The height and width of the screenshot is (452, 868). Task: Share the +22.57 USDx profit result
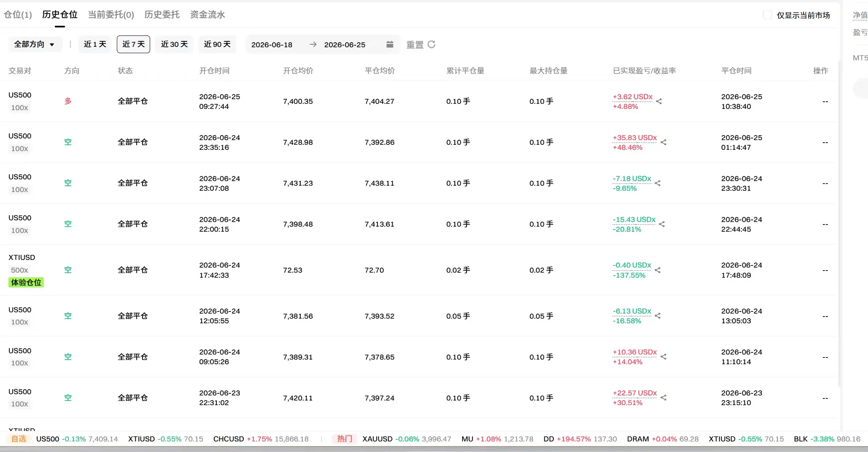(663, 398)
